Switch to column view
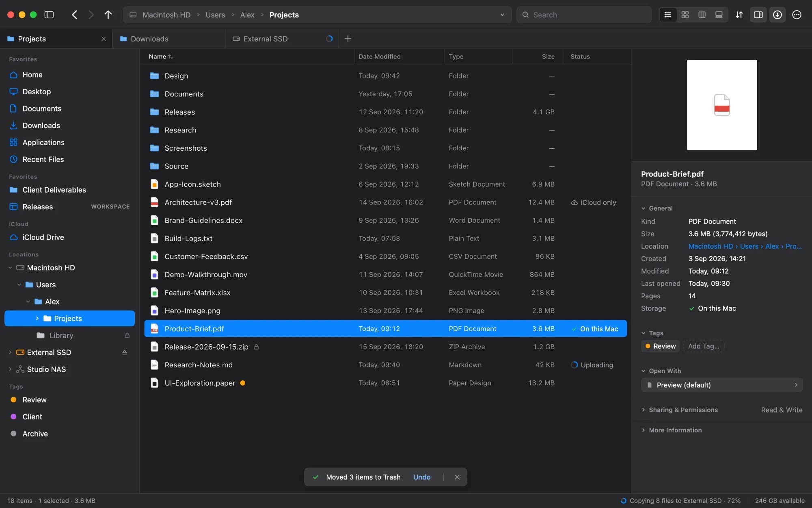812x508 pixels. (702, 15)
